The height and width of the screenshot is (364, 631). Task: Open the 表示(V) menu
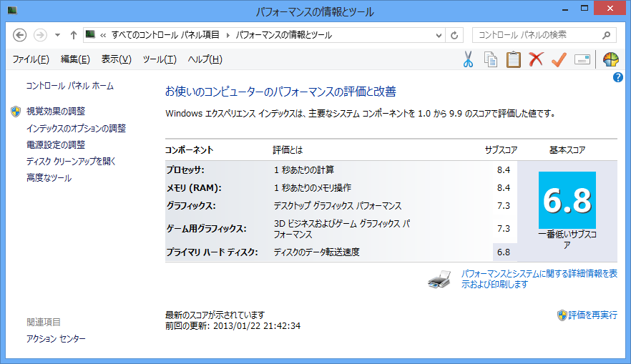[x=117, y=59]
